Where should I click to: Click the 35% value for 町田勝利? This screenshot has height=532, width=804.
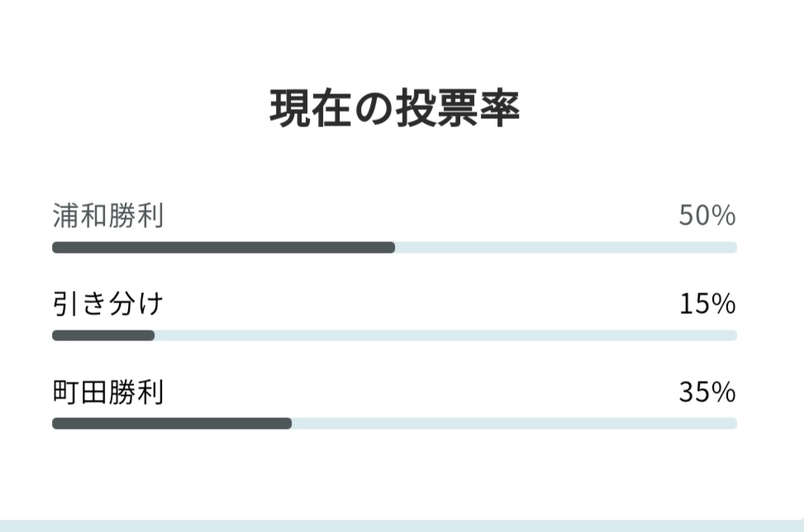click(x=707, y=392)
